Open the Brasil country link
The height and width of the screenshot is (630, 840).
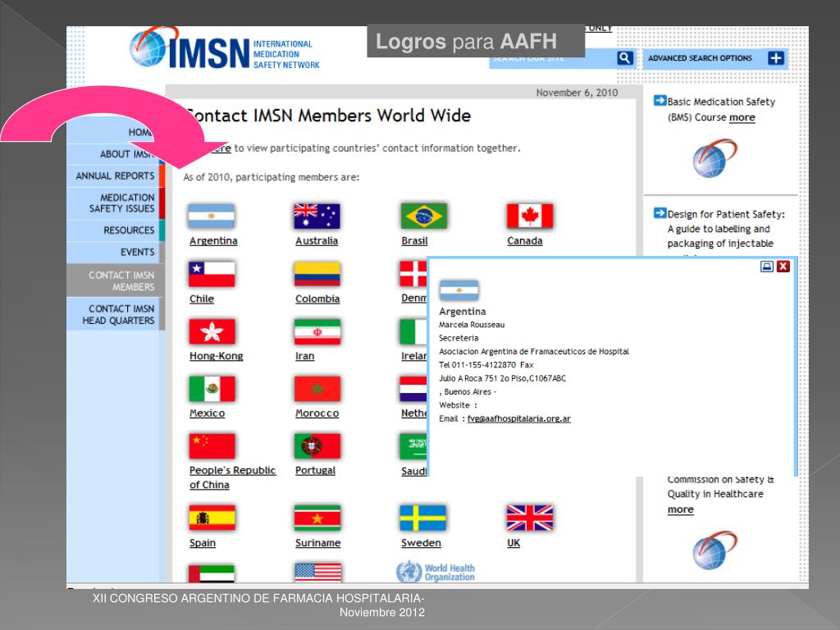click(x=414, y=241)
